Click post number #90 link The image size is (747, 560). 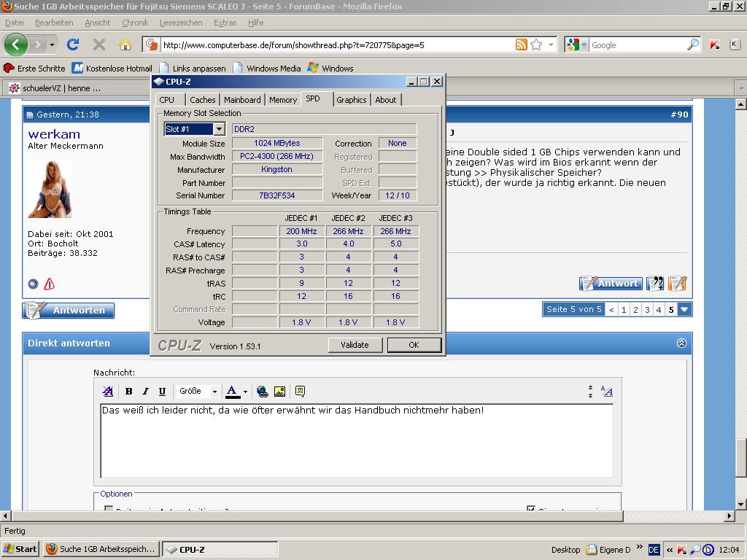point(679,114)
